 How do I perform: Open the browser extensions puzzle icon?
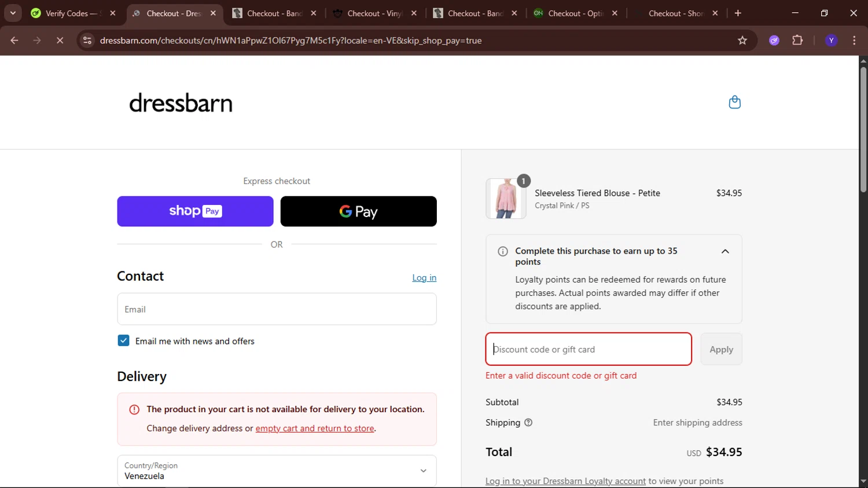click(797, 41)
